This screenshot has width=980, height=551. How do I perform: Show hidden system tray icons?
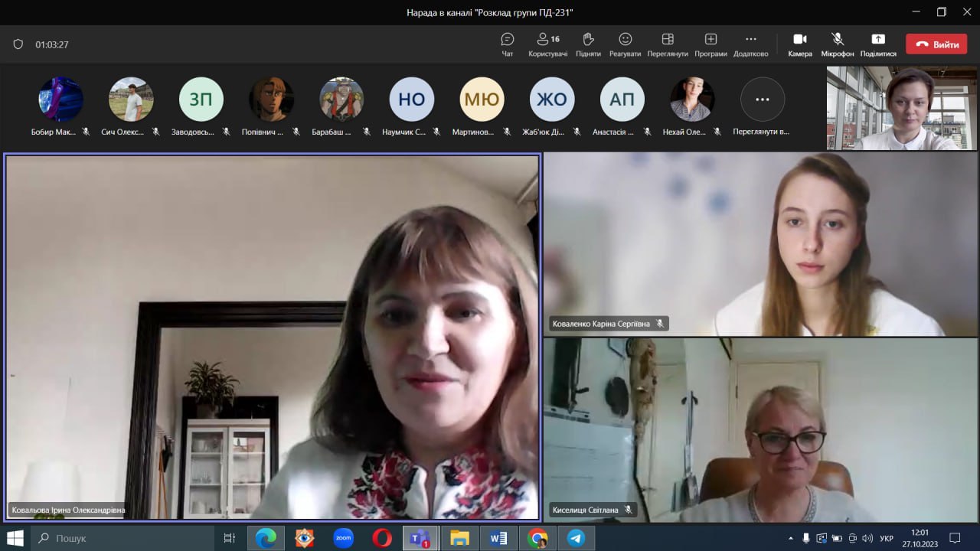(x=791, y=538)
